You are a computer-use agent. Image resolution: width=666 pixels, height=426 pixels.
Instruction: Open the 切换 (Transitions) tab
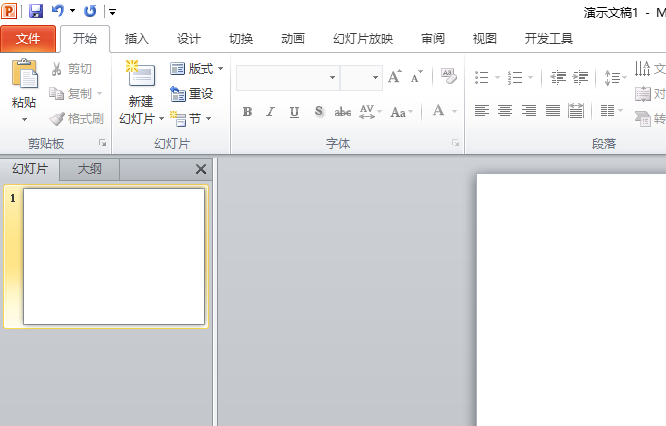point(241,39)
